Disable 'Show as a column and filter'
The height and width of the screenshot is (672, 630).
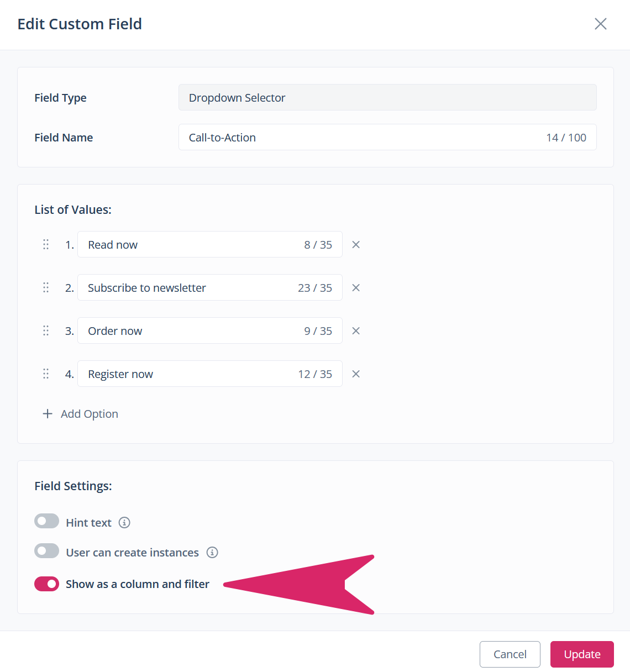pyautogui.click(x=46, y=584)
